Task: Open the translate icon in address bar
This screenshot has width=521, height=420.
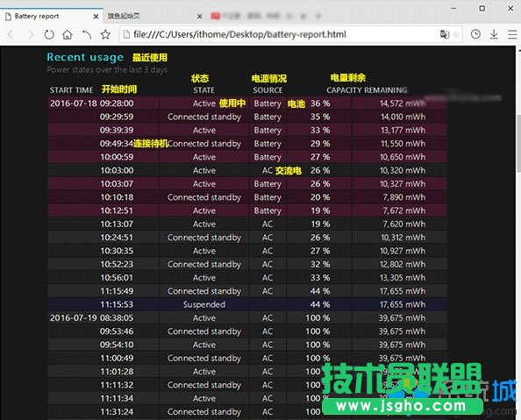Action: (x=444, y=34)
